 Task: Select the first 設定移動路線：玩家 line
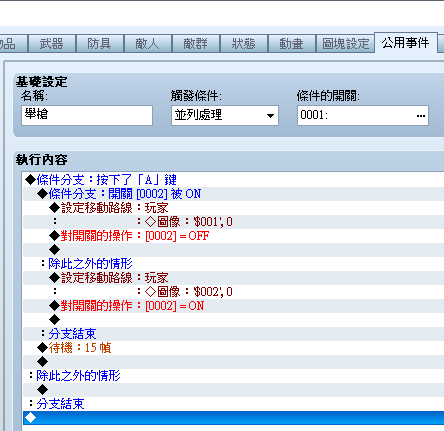tap(233, 208)
